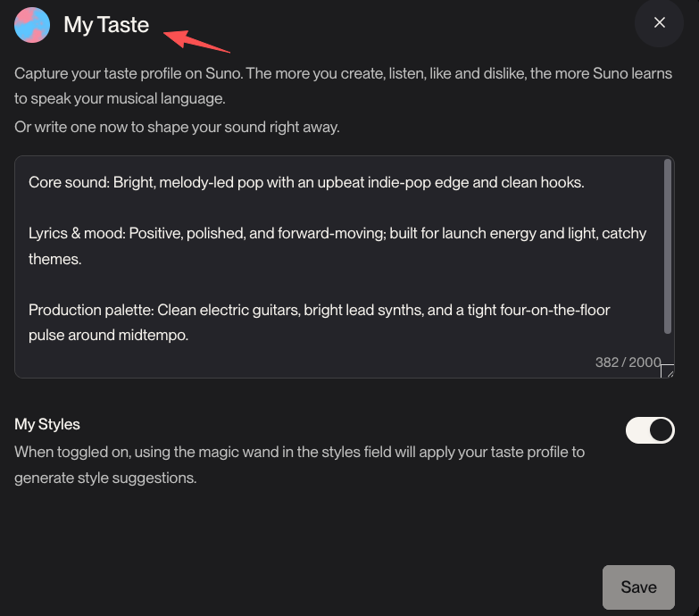Click the word "hooks" in the text area
The image size is (699, 616).
tap(561, 182)
